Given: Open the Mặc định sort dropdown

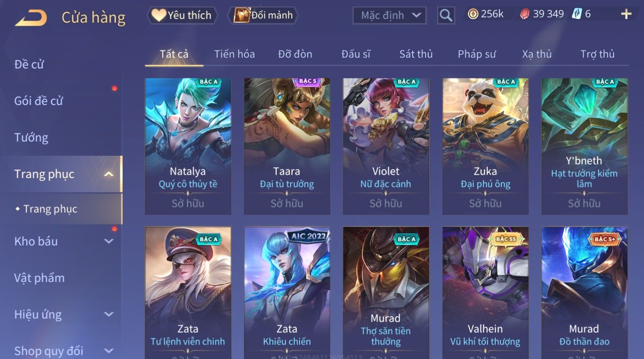Looking at the screenshot, I should pyautogui.click(x=389, y=15).
